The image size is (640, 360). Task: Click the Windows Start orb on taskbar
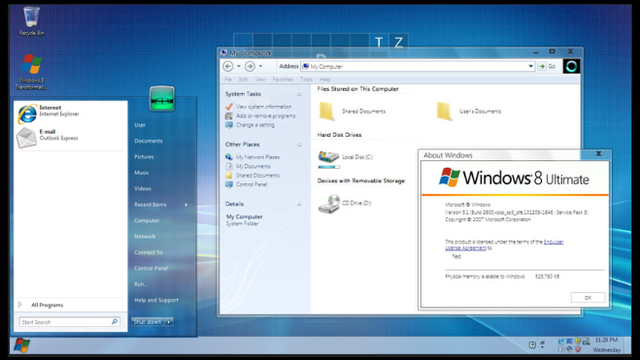tap(22, 345)
